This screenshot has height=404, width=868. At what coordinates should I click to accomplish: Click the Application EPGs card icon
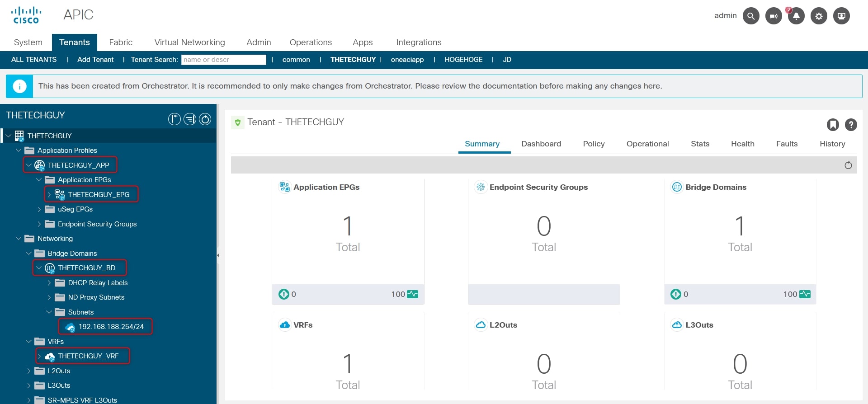pyautogui.click(x=284, y=187)
